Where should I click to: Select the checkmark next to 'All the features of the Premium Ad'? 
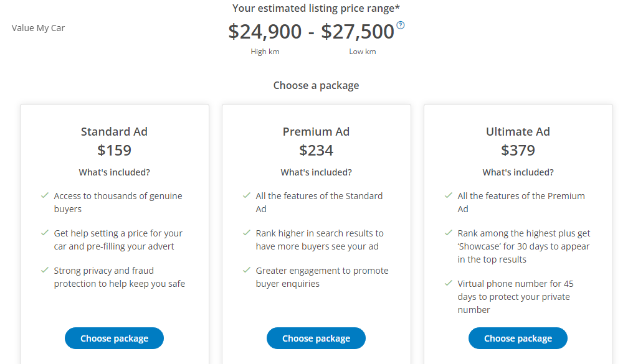(x=449, y=195)
